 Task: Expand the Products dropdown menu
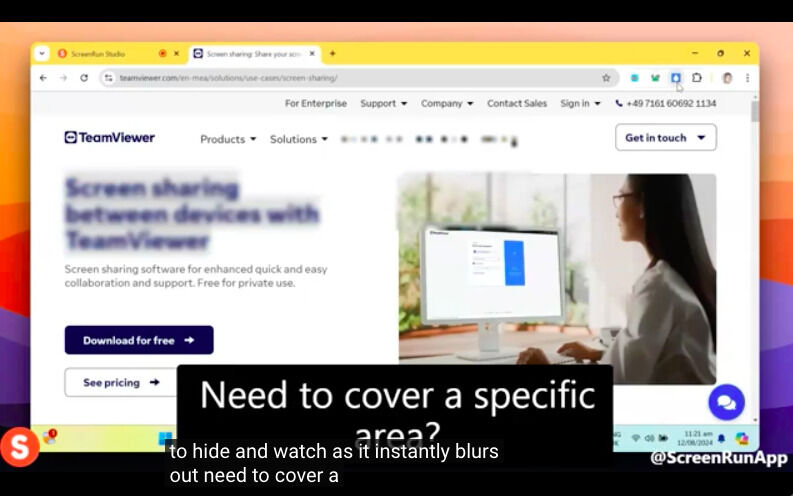(x=228, y=139)
